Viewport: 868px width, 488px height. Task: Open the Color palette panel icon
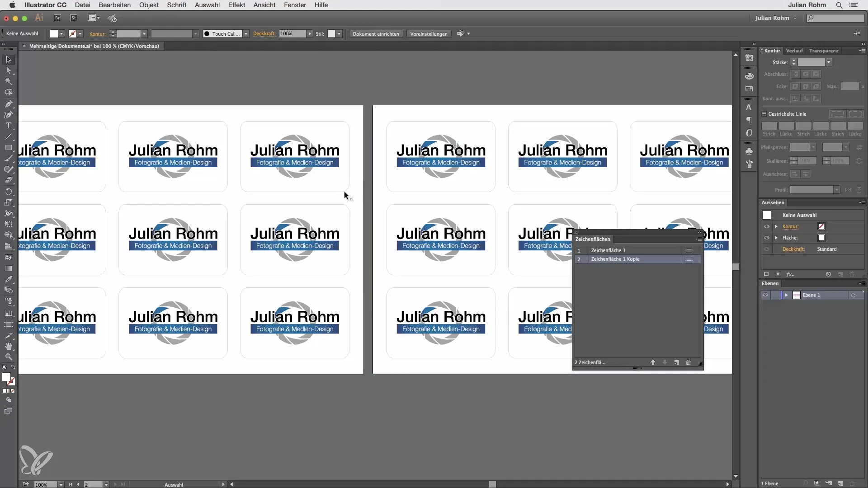tap(749, 76)
